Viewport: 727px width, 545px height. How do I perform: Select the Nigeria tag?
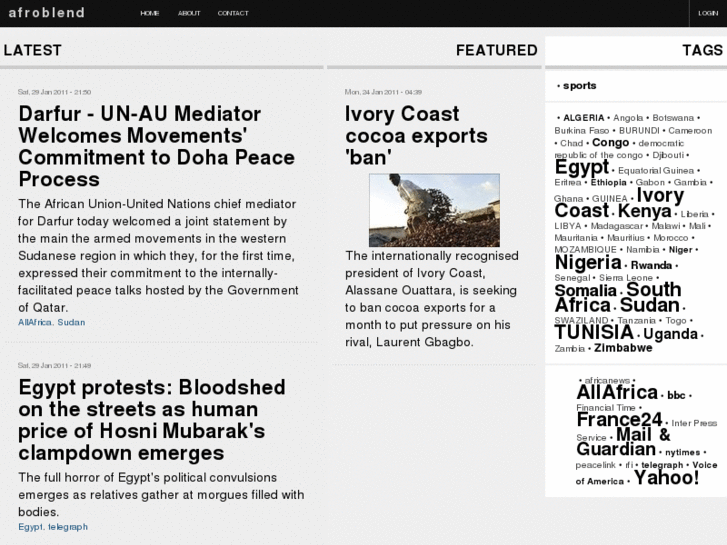click(588, 263)
